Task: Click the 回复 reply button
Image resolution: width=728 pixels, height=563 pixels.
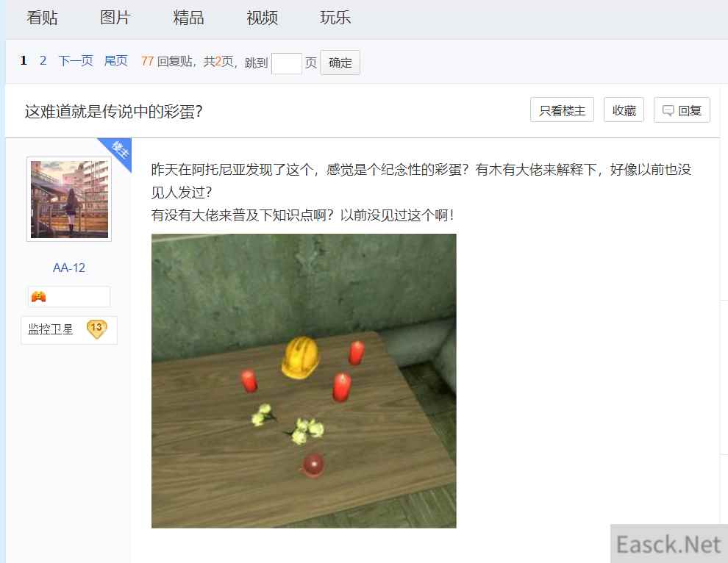Action: pos(682,110)
